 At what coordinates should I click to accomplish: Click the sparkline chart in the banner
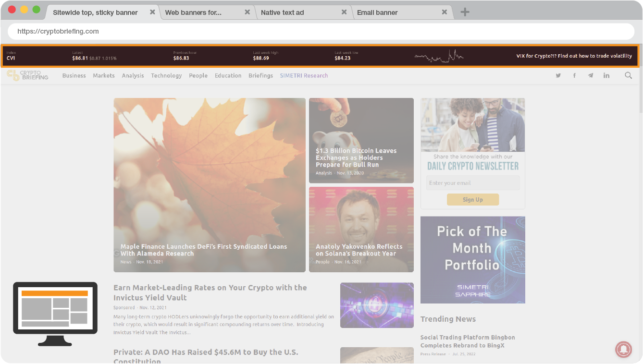pyautogui.click(x=439, y=57)
